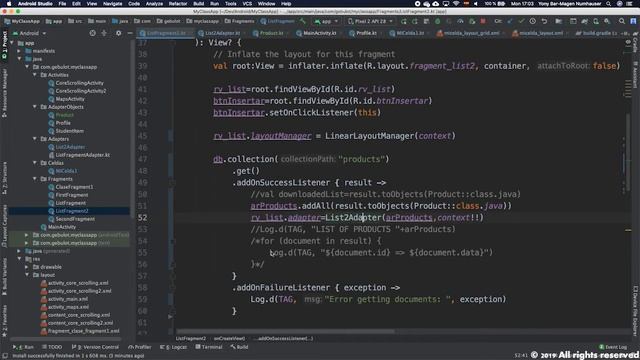
Task: Open the Refactor menu
Action: [x=178, y=4]
